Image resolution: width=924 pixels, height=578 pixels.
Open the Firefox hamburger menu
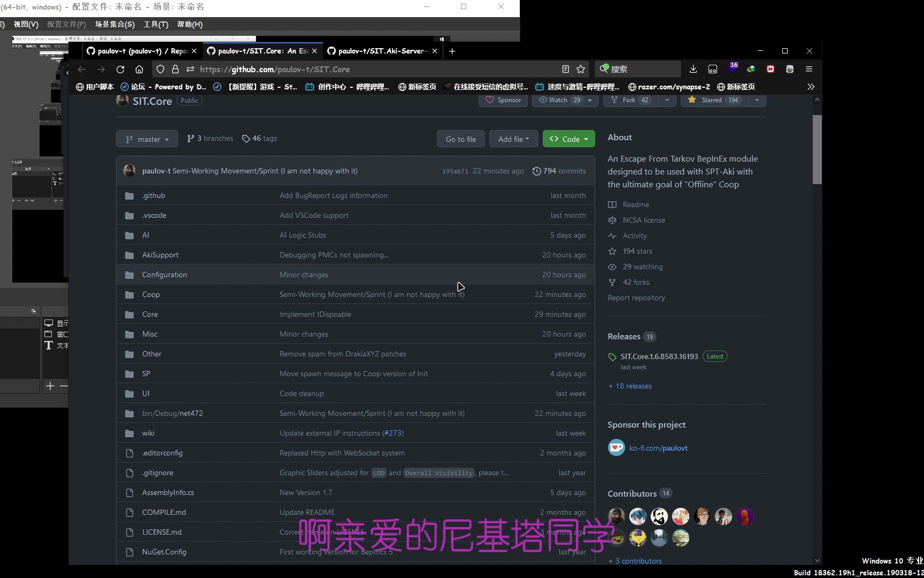point(809,69)
